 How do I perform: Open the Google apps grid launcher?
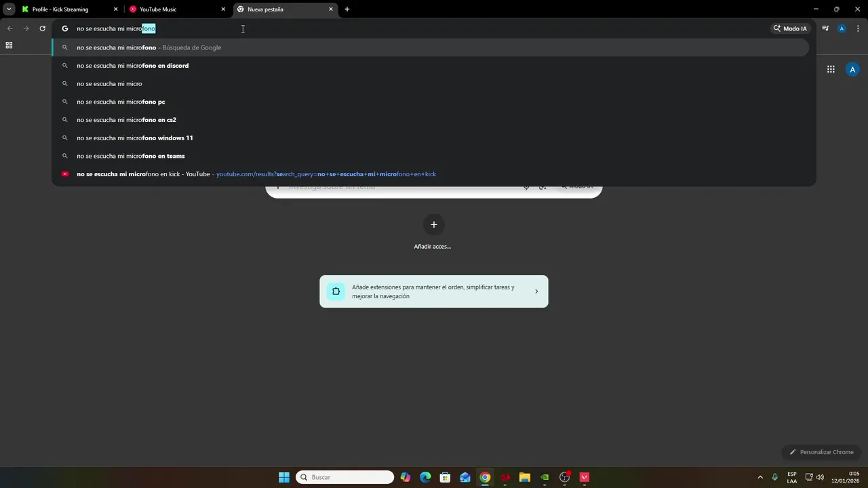(831, 69)
